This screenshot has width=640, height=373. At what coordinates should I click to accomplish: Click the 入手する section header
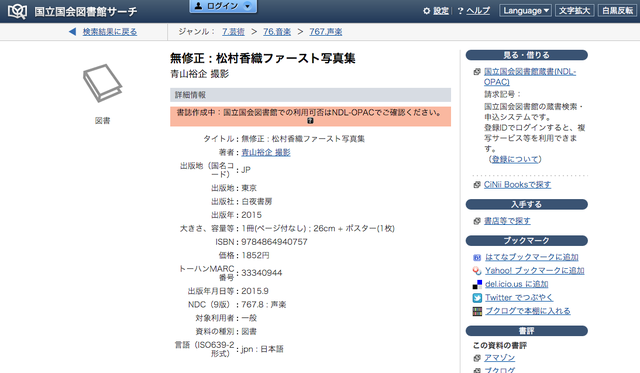527,204
